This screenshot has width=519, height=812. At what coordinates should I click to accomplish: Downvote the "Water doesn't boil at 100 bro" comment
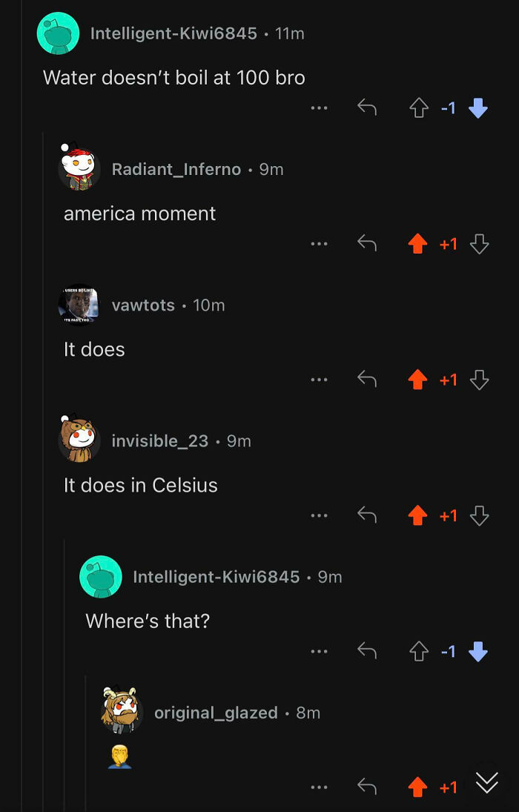[478, 108]
